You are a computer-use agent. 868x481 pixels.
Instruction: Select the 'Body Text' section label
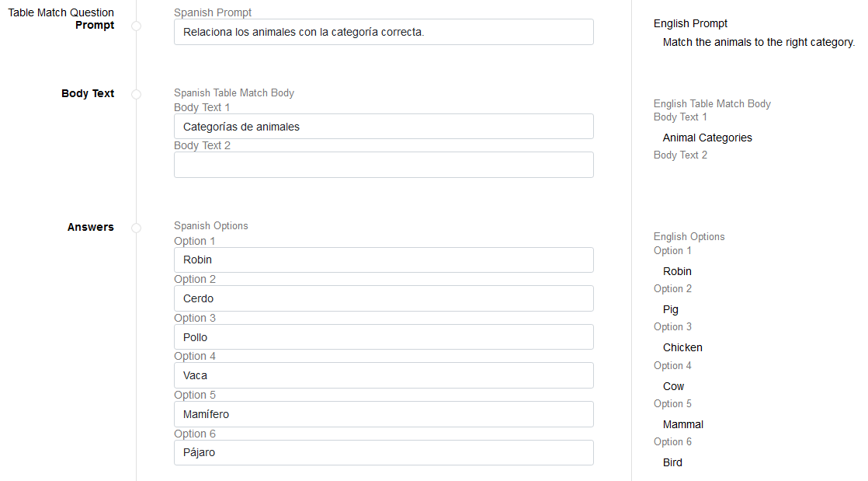tap(88, 93)
